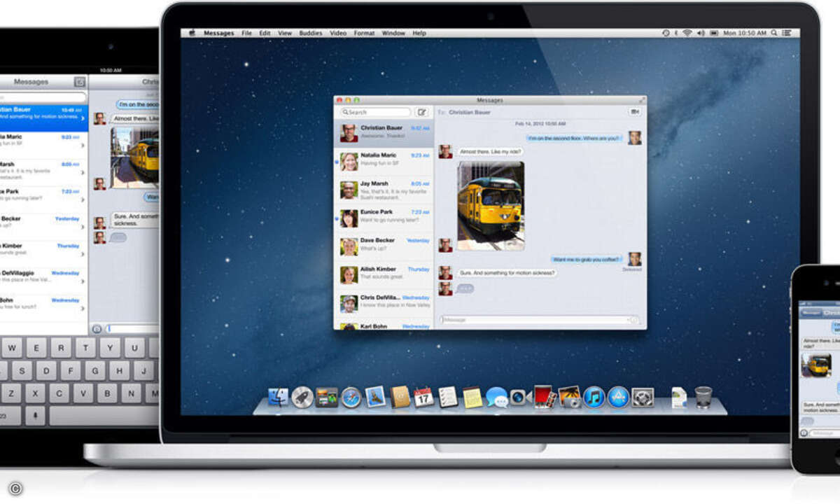Open Spotlight search magnifier in menu bar
This screenshot has width=840, height=504.
click(774, 33)
